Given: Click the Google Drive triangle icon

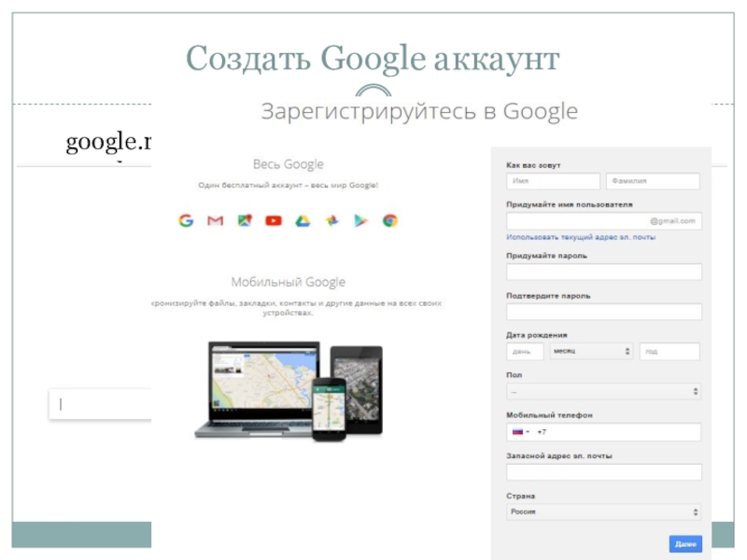Looking at the screenshot, I should (303, 221).
